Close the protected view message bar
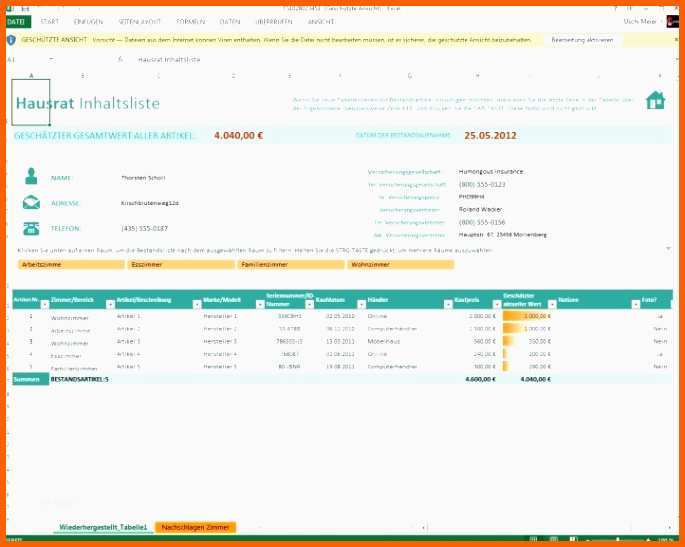This screenshot has width=685, height=547. click(672, 40)
